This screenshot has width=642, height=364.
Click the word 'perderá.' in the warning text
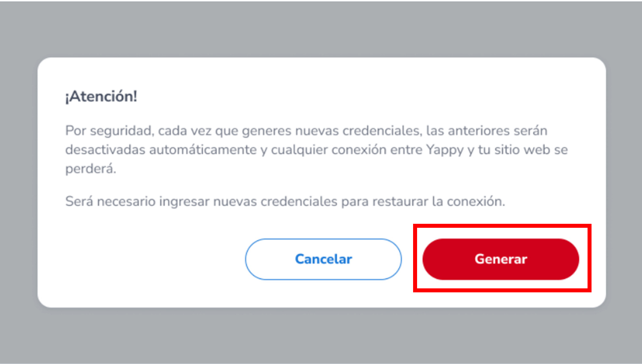90,169
